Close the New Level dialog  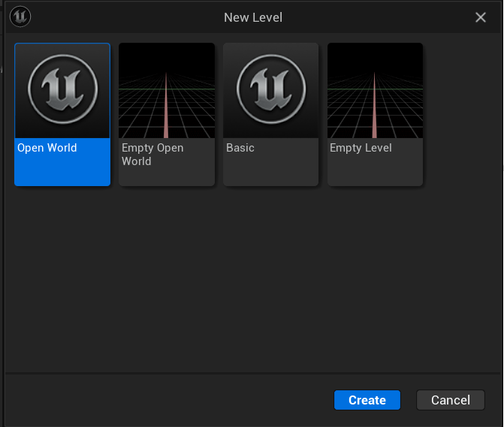(x=481, y=17)
